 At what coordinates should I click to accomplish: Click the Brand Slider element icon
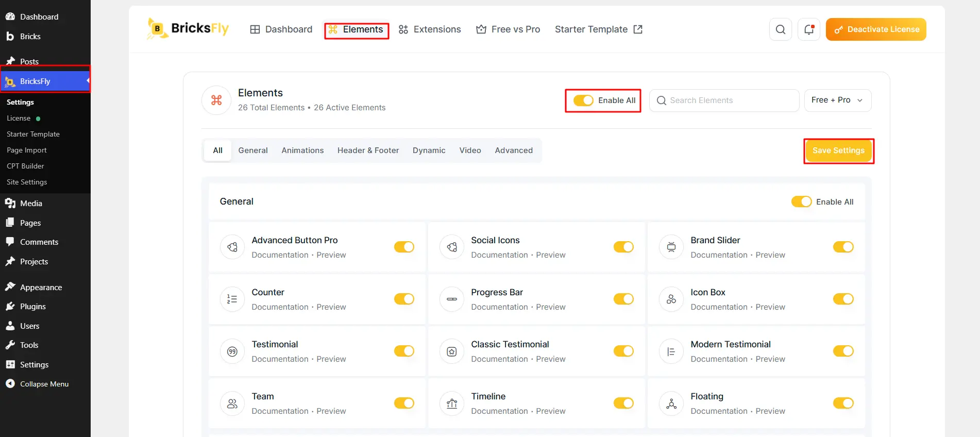(x=671, y=247)
